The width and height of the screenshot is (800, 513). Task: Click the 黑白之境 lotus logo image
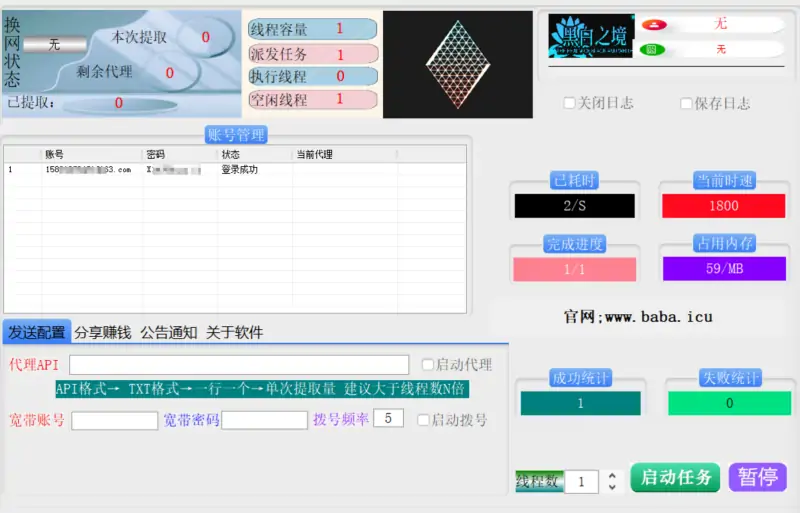click(x=590, y=36)
